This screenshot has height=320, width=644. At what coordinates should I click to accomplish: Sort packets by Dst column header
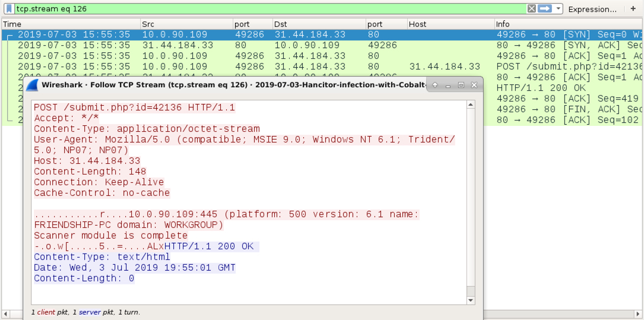319,24
